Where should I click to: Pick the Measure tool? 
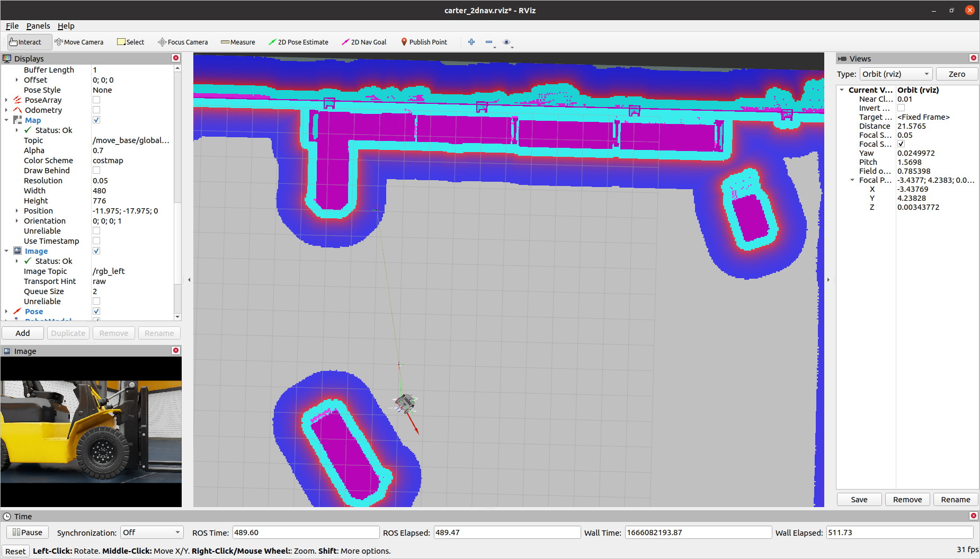click(x=238, y=42)
